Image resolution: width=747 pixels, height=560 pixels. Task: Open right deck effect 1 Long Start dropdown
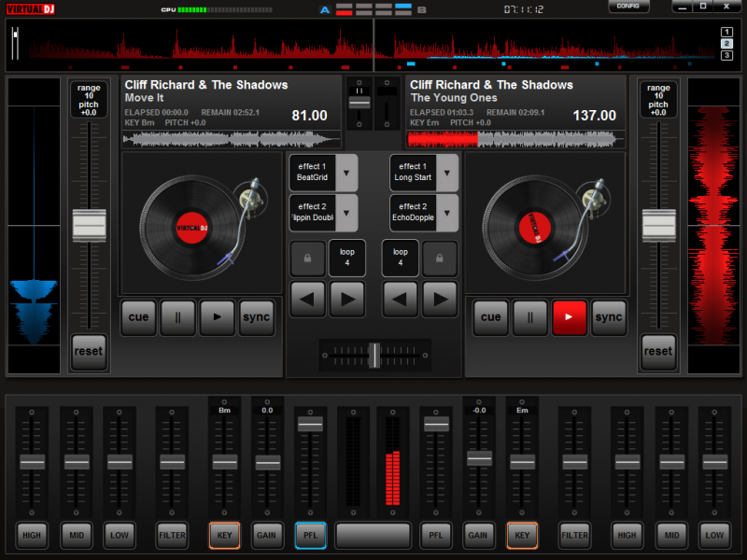[x=448, y=173]
